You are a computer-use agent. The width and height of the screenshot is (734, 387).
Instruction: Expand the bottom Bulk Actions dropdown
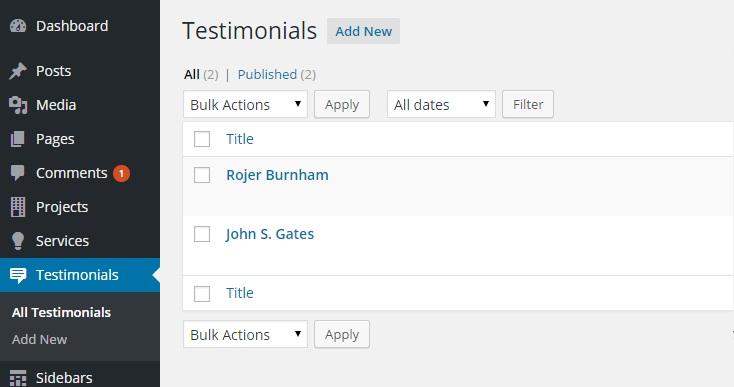click(x=245, y=334)
